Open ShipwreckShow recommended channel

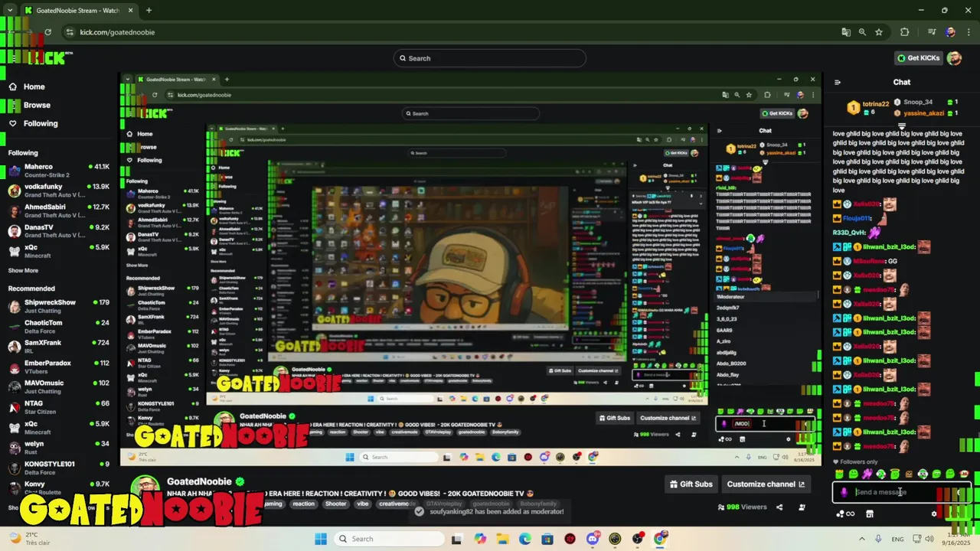tap(58, 306)
